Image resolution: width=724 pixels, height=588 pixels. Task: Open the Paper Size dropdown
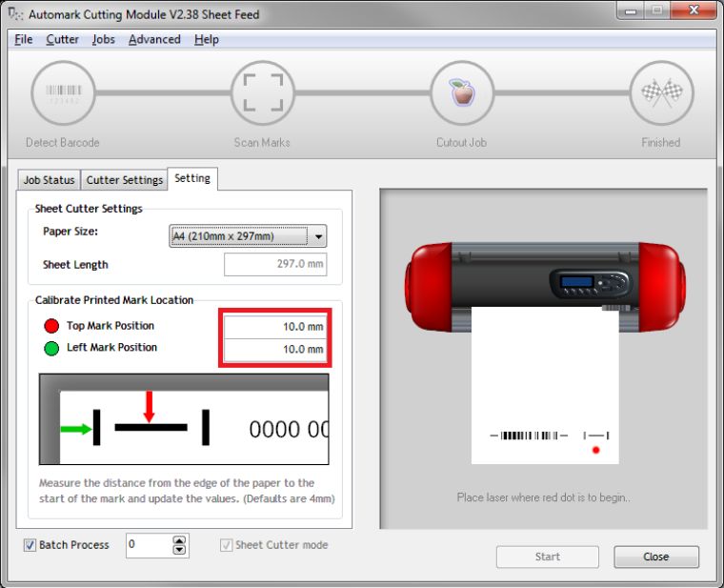tap(318, 236)
